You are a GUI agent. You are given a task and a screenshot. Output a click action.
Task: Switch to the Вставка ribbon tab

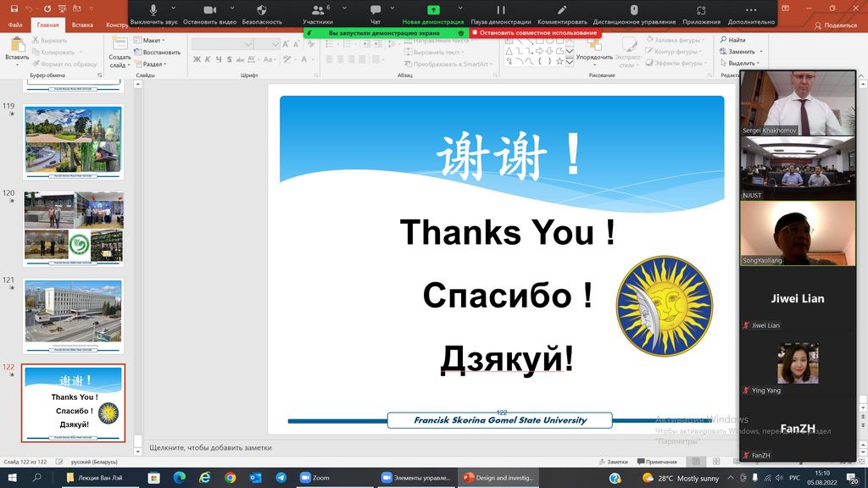82,25
